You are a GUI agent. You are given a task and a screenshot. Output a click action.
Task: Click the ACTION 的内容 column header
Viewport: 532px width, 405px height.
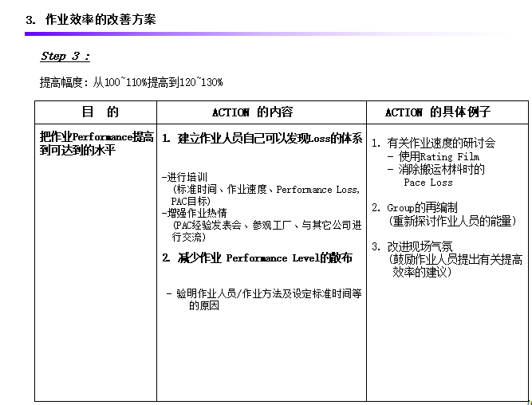tap(252, 112)
